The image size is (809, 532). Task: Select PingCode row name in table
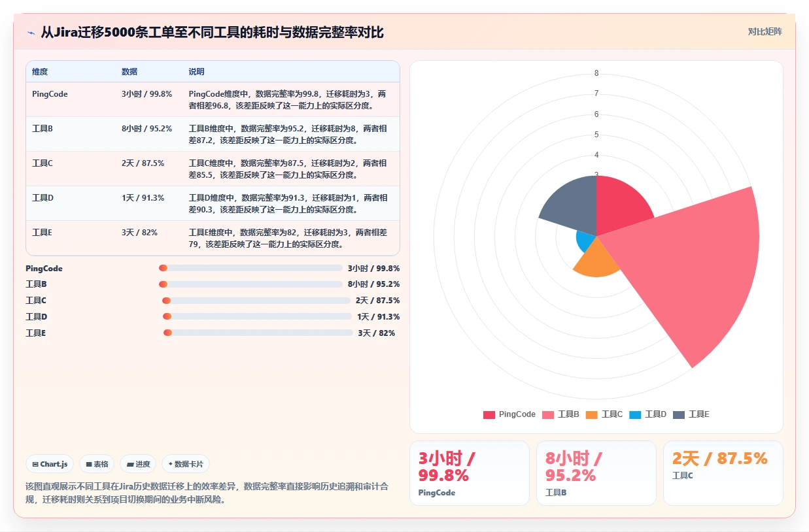50,94
